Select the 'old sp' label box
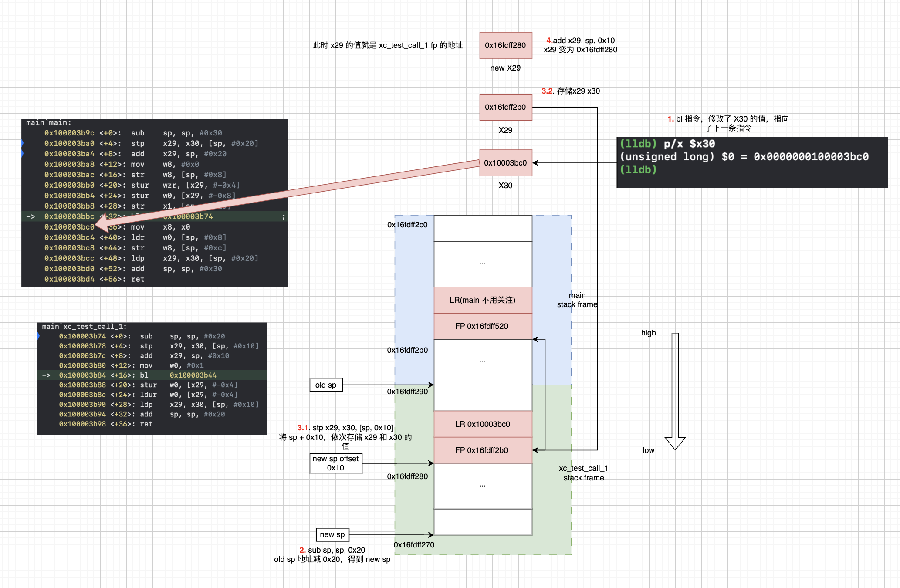The height and width of the screenshot is (588, 900). pos(326,385)
